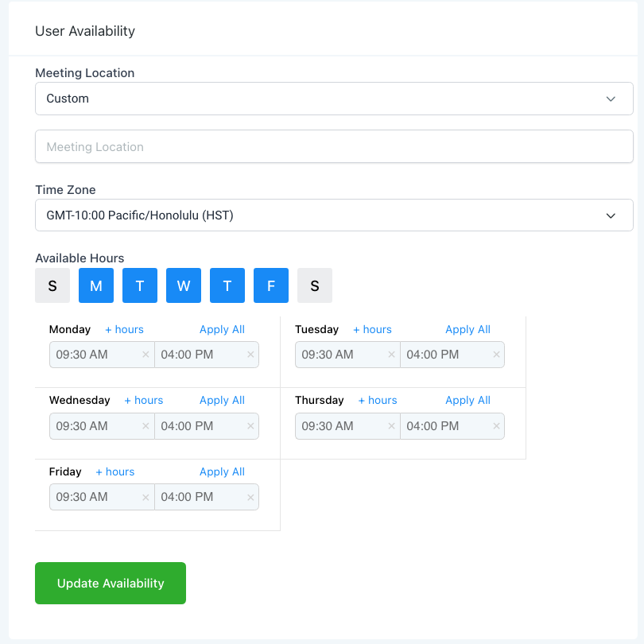This screenshot has height=644, width=644.
Task: Disable Monday availability day toggle
Action: click(96, 285)
